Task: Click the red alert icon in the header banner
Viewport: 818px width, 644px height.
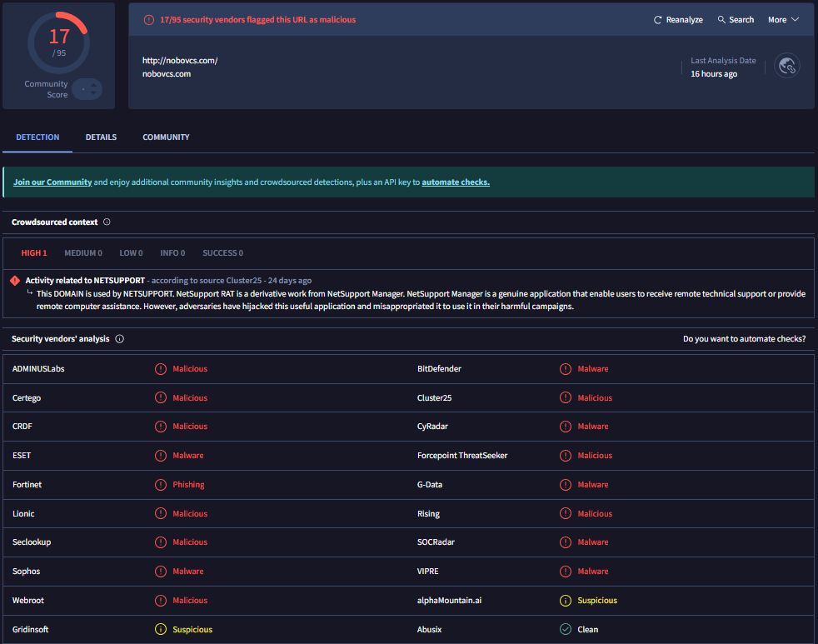Action: click(x=148, y=20)
